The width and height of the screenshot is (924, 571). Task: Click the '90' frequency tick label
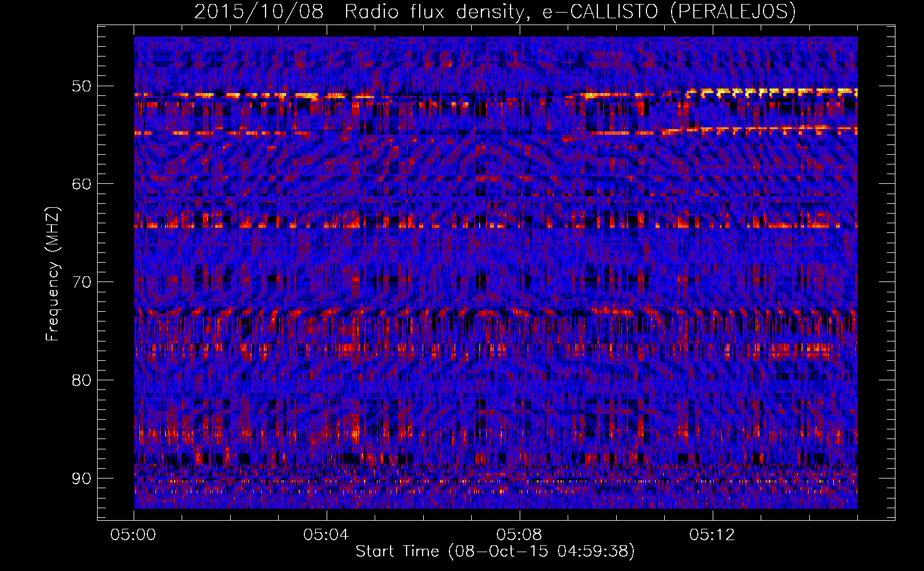[x=81, y=478]
